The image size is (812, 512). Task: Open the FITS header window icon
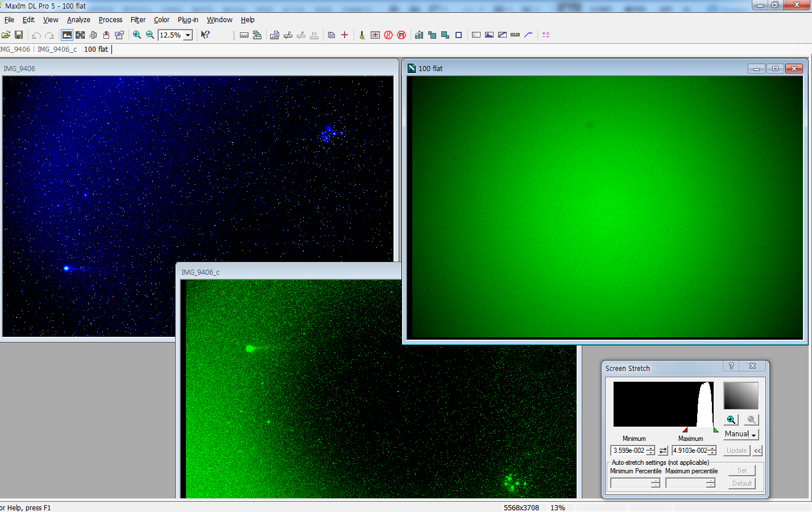tap(119, 35)
